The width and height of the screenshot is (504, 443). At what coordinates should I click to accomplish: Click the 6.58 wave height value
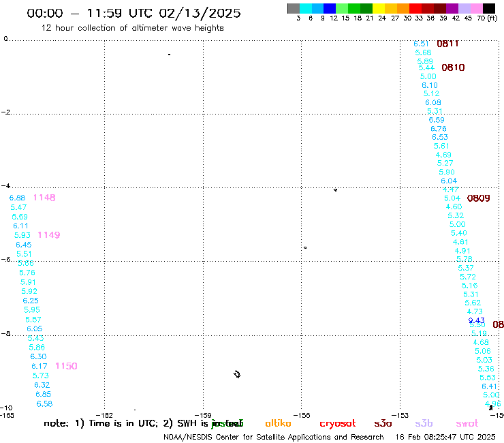45,403
